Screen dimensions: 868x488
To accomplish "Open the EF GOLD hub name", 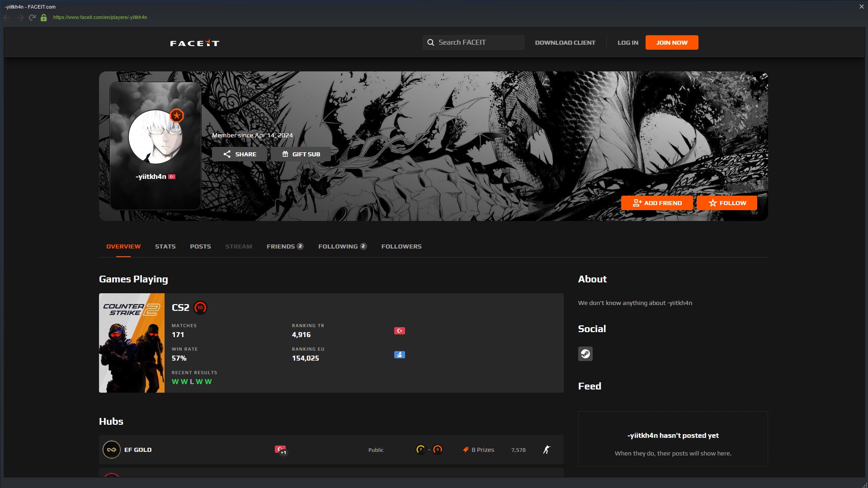I will pos(138,450).
